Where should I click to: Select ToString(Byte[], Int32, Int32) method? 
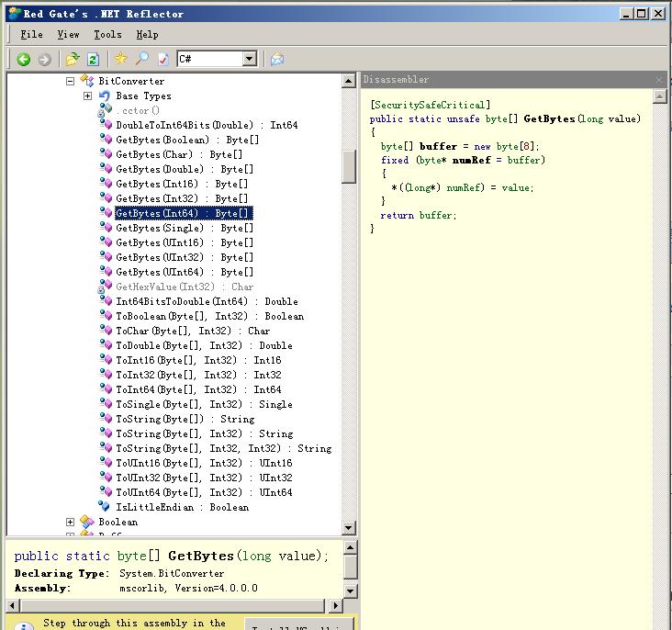point(224,448)
